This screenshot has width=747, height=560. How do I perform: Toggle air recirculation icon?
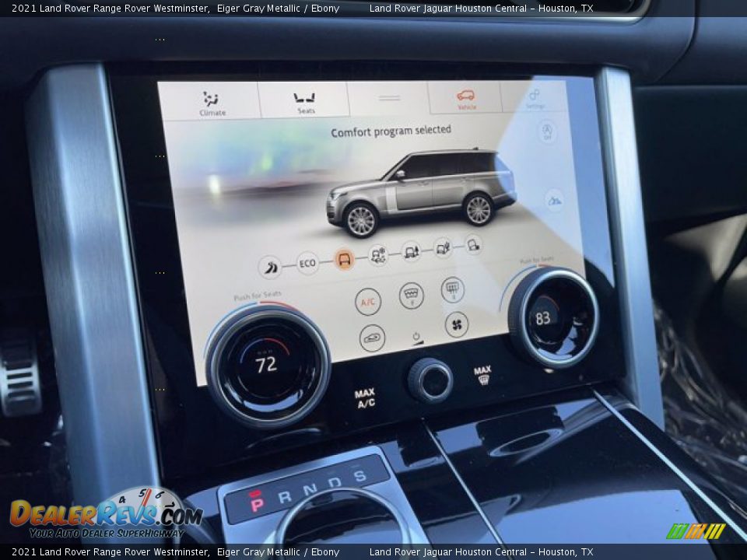(x=372, y=338)
